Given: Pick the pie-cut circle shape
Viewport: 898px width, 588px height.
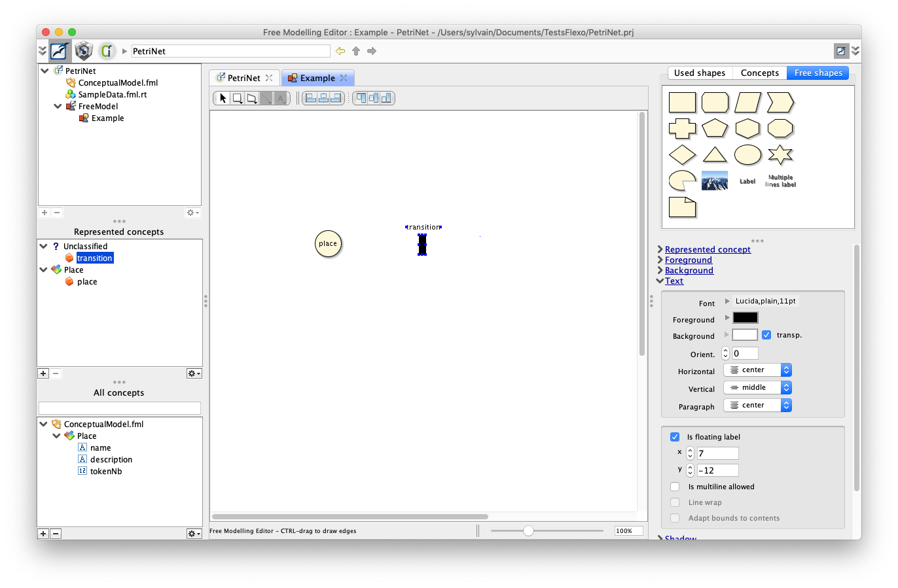Looking at the screenshot, I should 682,181.
